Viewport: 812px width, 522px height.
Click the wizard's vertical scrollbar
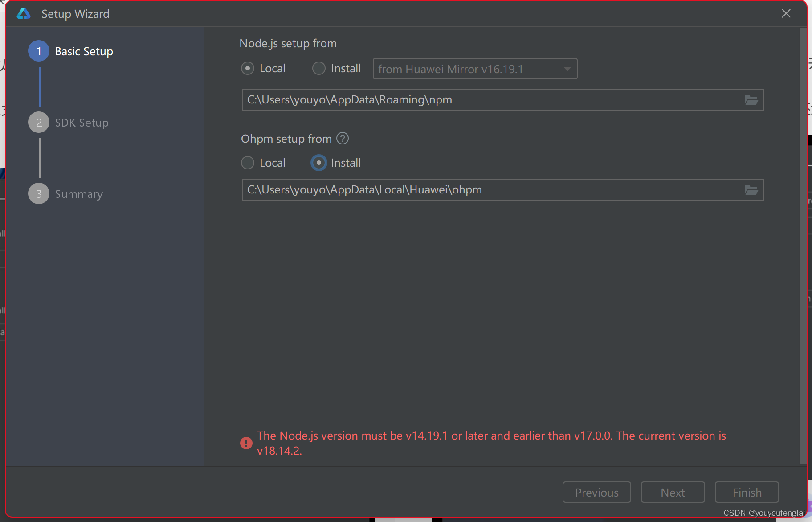[803, 246]
